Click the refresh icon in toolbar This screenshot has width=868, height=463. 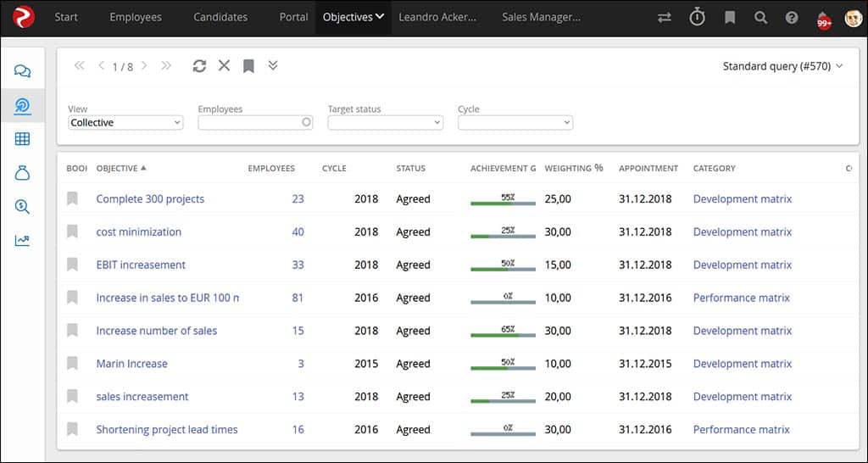pos(199,66)
